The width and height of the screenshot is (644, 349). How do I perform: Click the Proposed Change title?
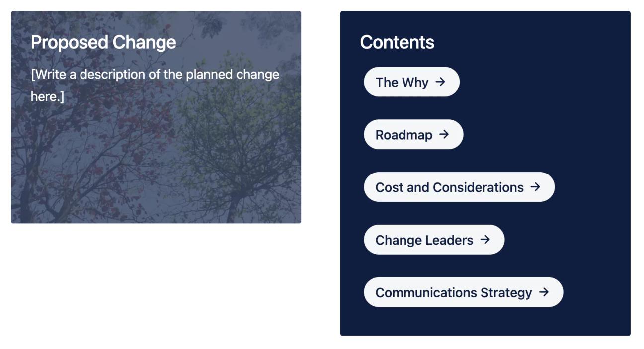pos(103,43)
